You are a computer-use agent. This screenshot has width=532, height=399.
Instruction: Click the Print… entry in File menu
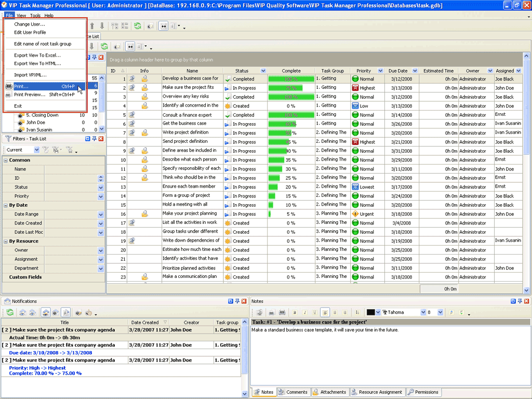(x=45, y=87)
